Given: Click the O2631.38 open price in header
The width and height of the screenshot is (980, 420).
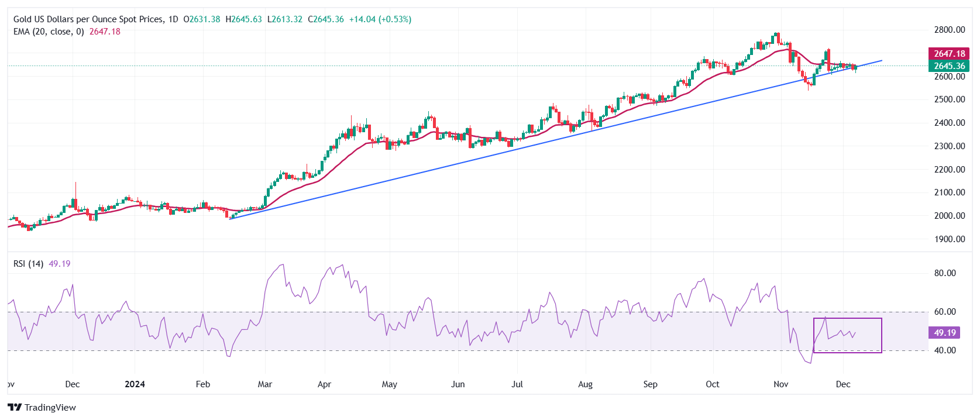Looking at the screenshot, I should [x=202, y=19].
